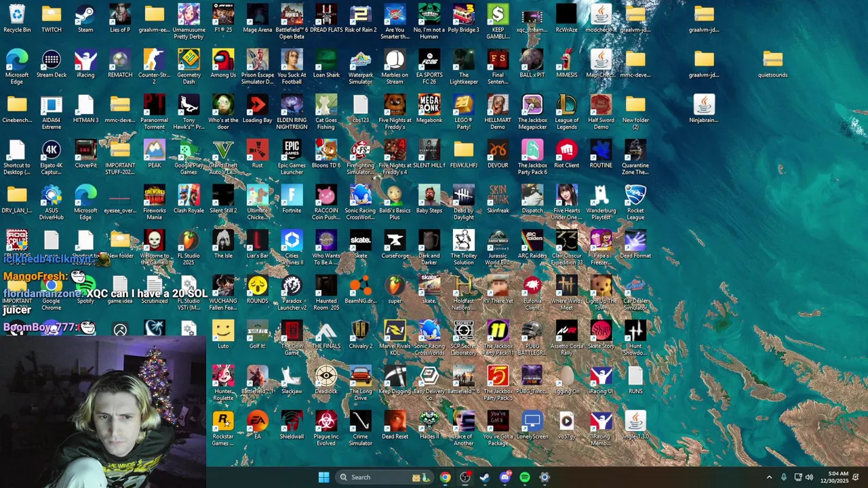
Task: Open the Windows Start menu
Action: [x=323, y=477]
